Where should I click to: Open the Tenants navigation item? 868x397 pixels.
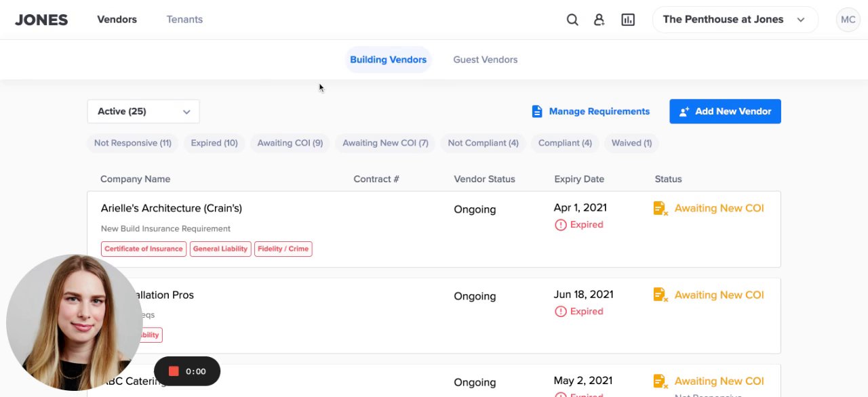184,20
